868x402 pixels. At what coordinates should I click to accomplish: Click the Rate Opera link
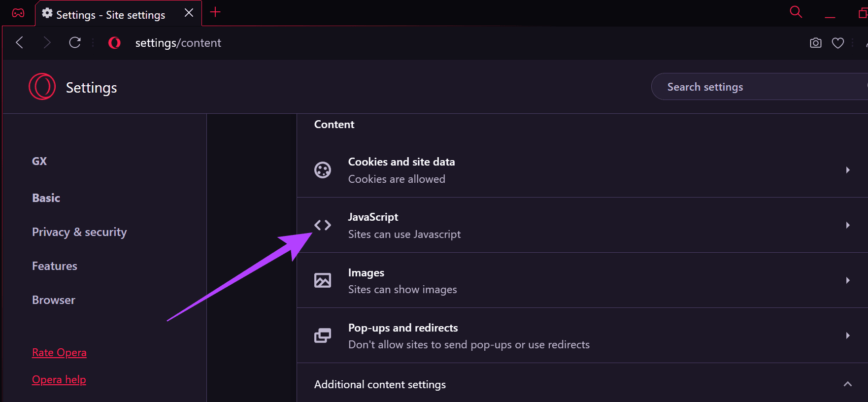(59, 353)
